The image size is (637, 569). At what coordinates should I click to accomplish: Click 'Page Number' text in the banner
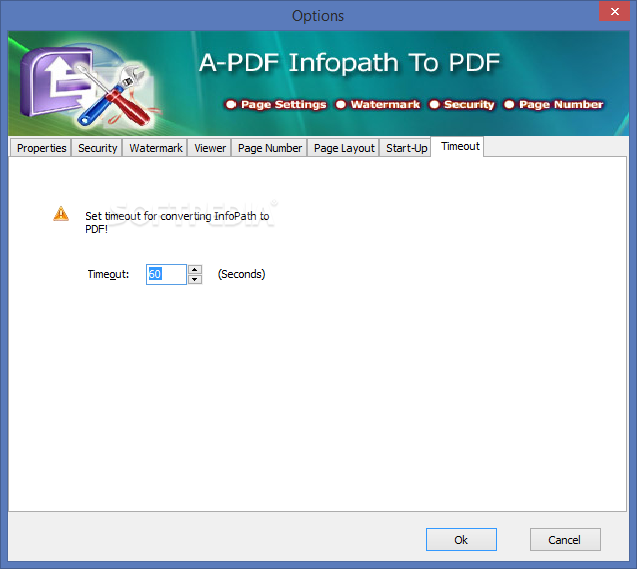click(x=561, y=104)
